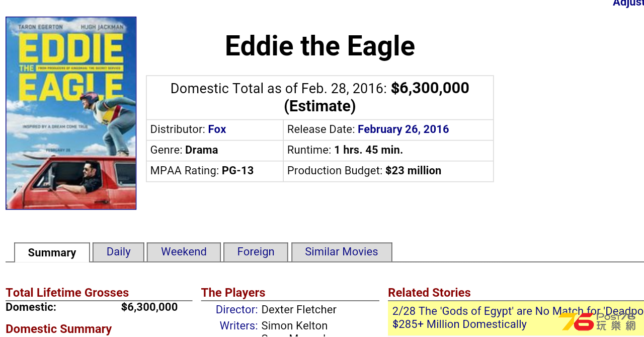Follow the Fox distributor link
The image size is (644, 337).
[217, 129]
